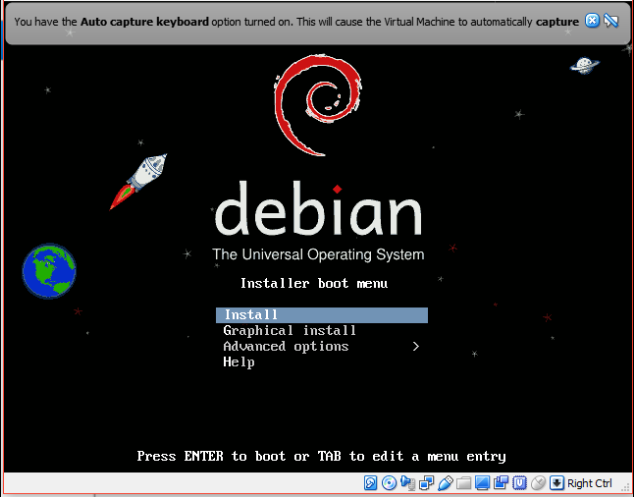Dismiss the auto capture keyboard notification

(x=592, y=21)
